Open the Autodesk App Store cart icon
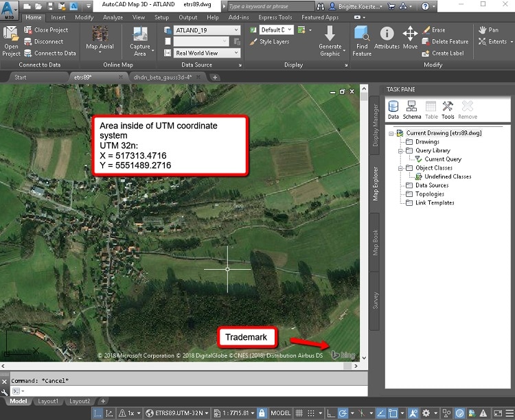 [391, 6]
